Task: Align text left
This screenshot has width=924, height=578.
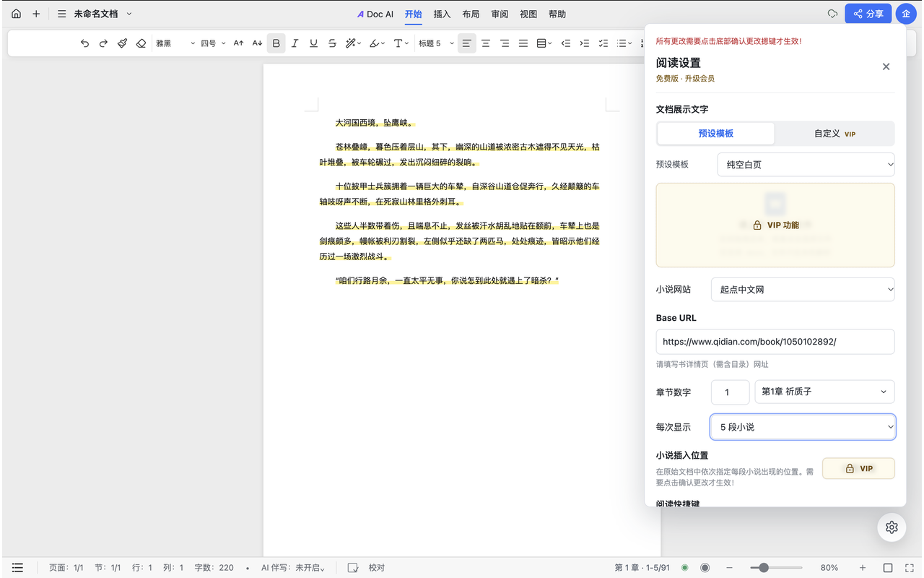Action: point(467,43)
